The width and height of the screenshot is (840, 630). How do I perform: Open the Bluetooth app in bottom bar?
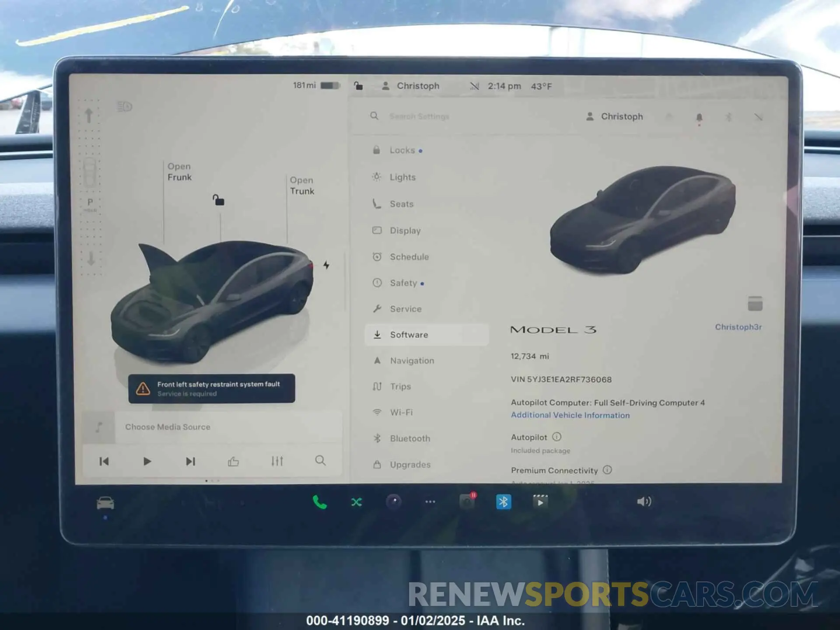(x=504, y=502)
